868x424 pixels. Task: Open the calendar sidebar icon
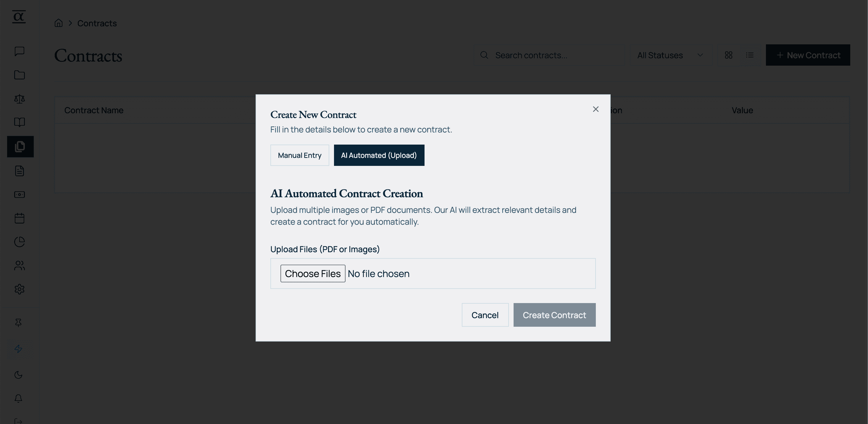click(20, 218)
